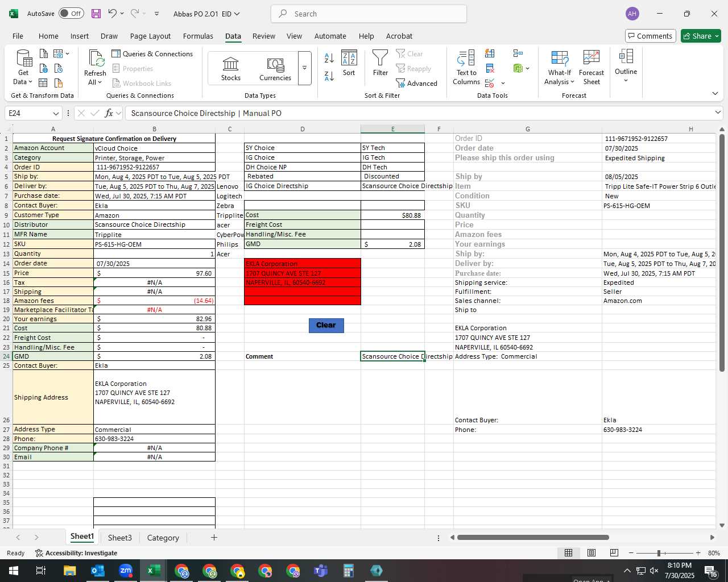Click the Insert Function fx icon
The height and width of the screenshot is (582, 728).
109,113
